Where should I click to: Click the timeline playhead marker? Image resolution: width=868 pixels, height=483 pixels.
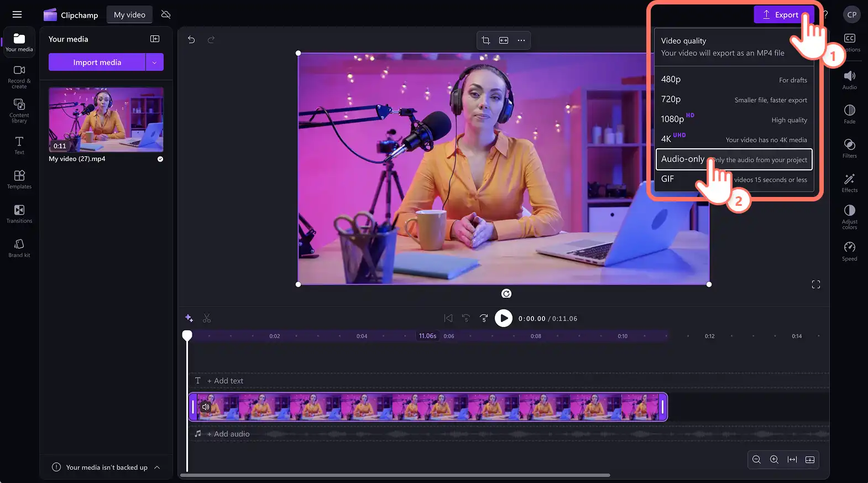[187, 335]
